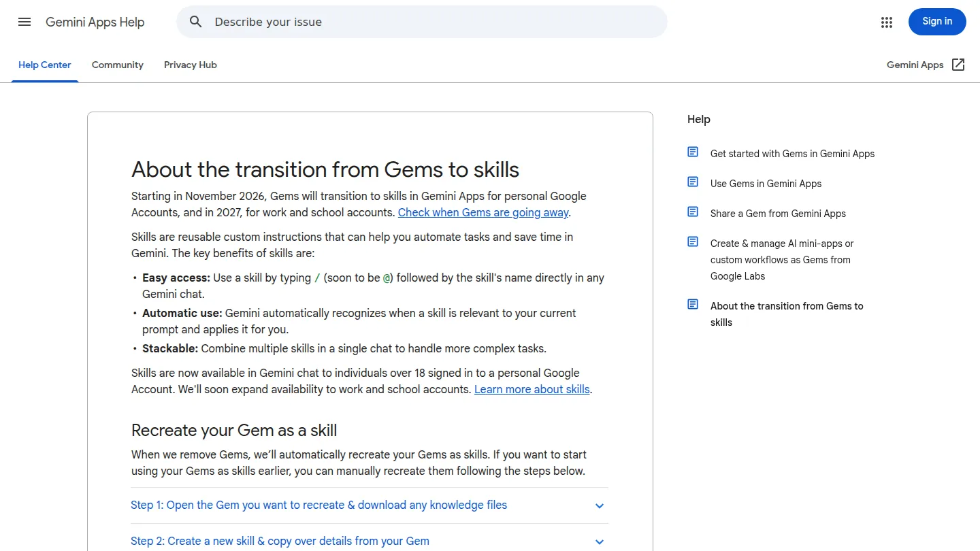
Task: Open Share a Gem from Gemini Apps article
Action: tap(778, 214)
